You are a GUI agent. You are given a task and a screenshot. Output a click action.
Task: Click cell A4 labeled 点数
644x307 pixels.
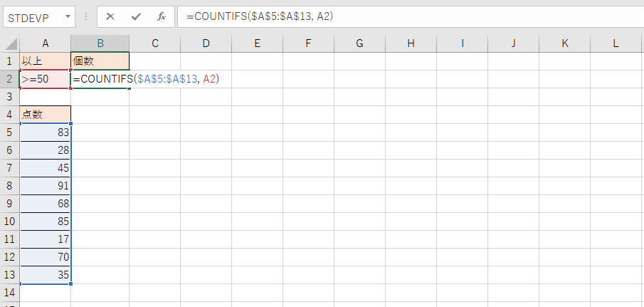pyautogui.click(x=46, y=114)
